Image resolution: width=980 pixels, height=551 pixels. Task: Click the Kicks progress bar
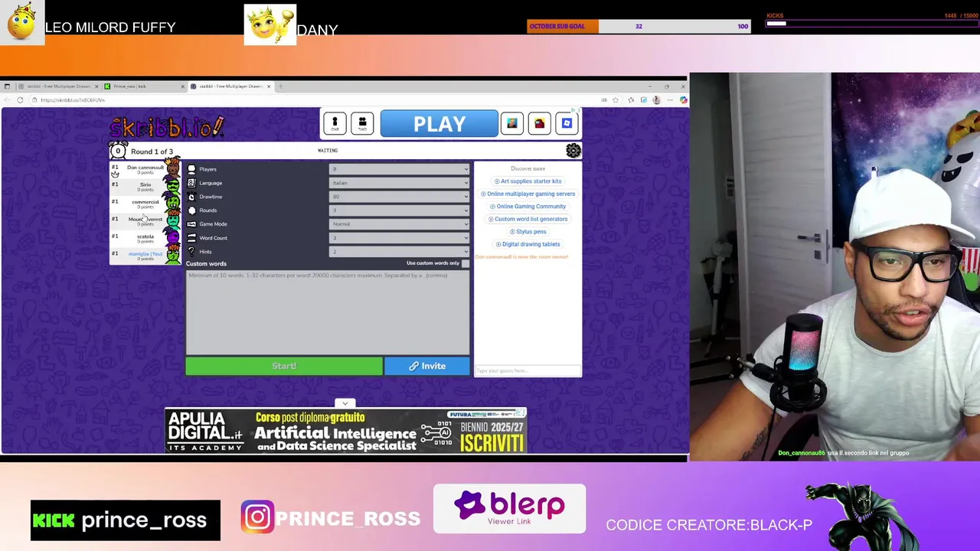click(872, 23)
